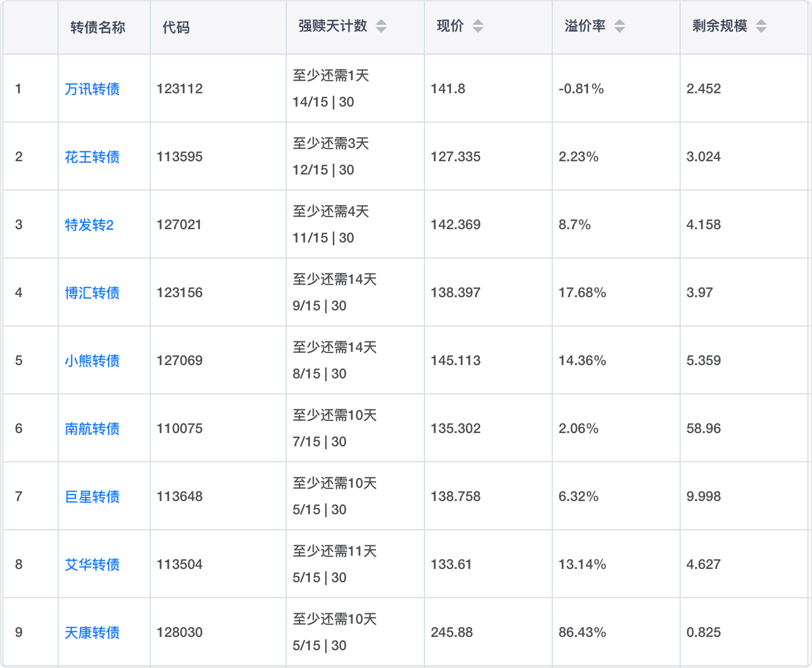Open the 花王转债 bond link

tap(92, 157)
